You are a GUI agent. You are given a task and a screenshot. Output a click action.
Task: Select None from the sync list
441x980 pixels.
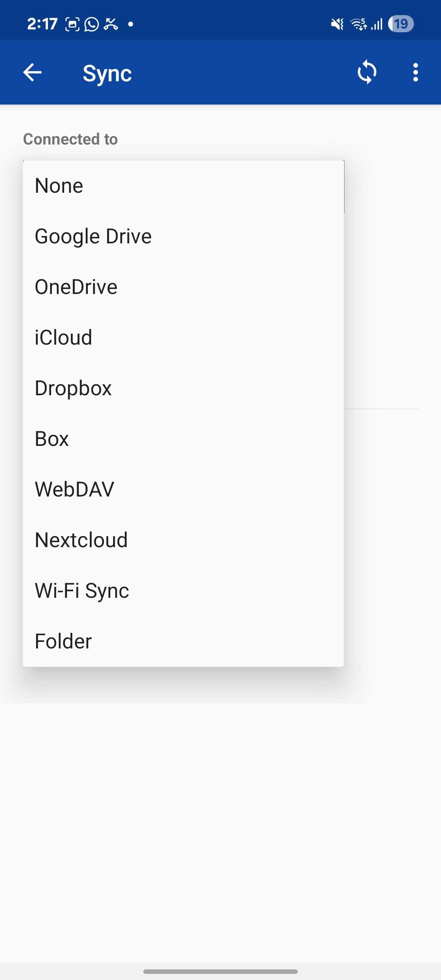(x=183, y=186)
